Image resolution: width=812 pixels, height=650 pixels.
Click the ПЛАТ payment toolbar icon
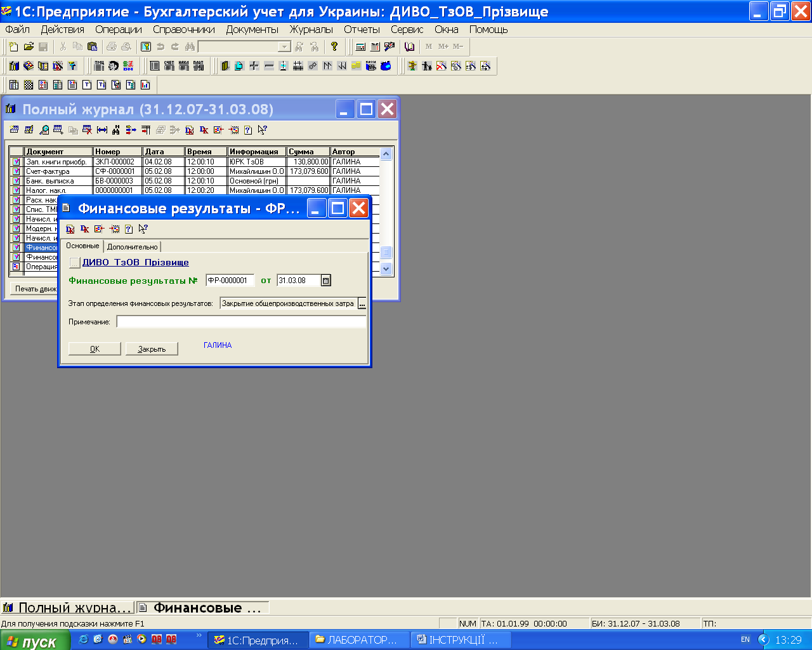pos(199,65)
